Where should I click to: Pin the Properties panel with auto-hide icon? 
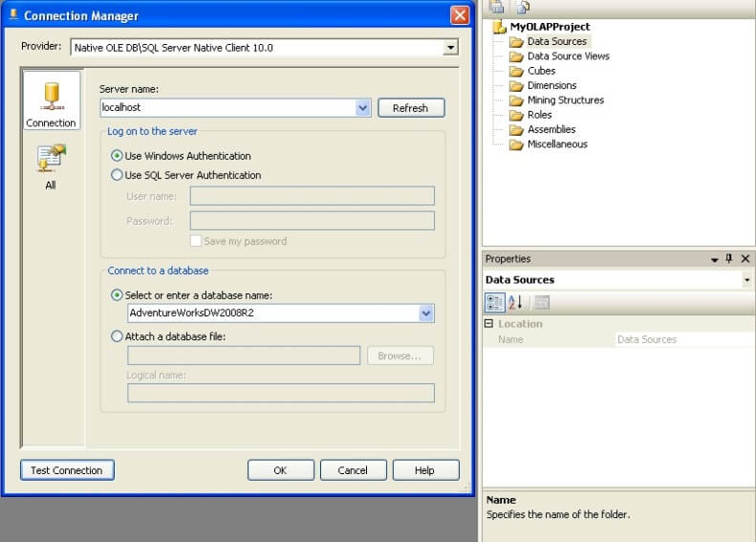729,258
